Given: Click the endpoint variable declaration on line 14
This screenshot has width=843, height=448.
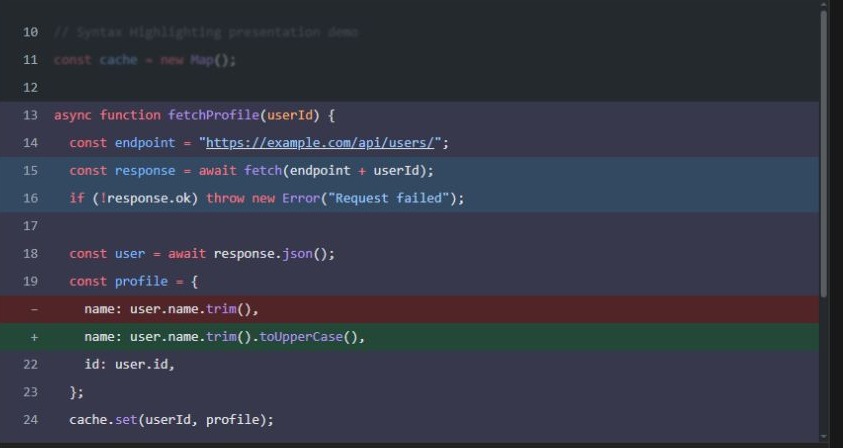Looking at the screenshot, I should tap(145, 143).
